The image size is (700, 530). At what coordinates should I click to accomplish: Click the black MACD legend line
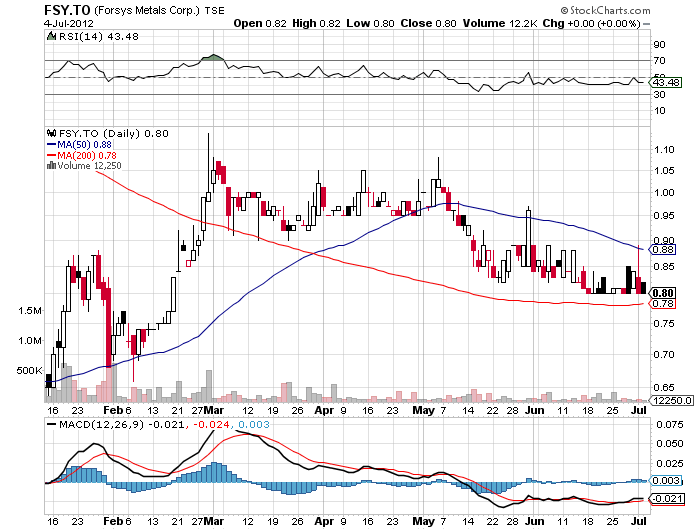point(52,425)
